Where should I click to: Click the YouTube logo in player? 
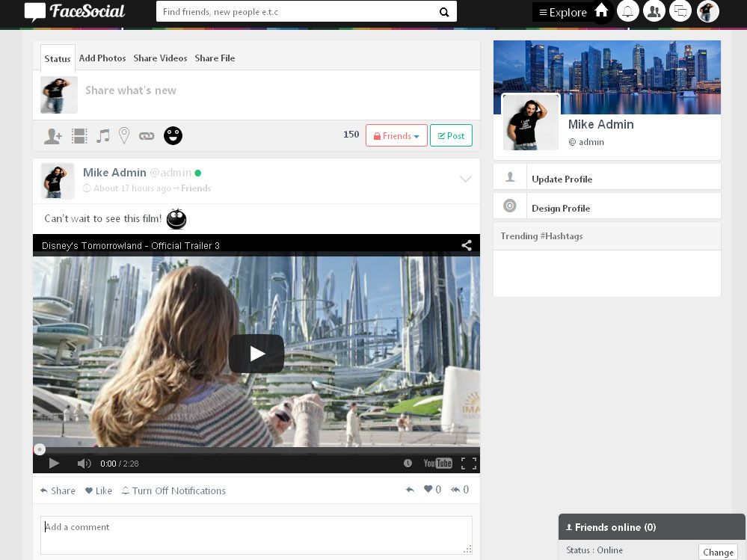[x=438, y=464]
